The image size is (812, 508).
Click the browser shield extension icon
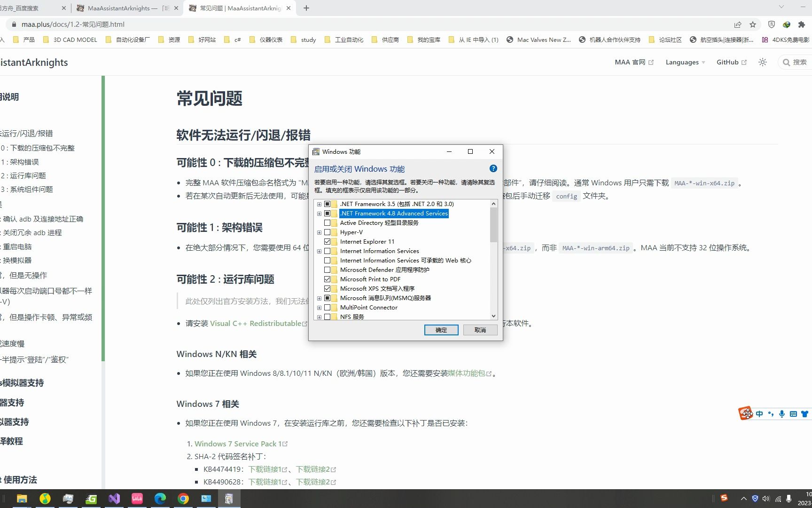point(772,24)
